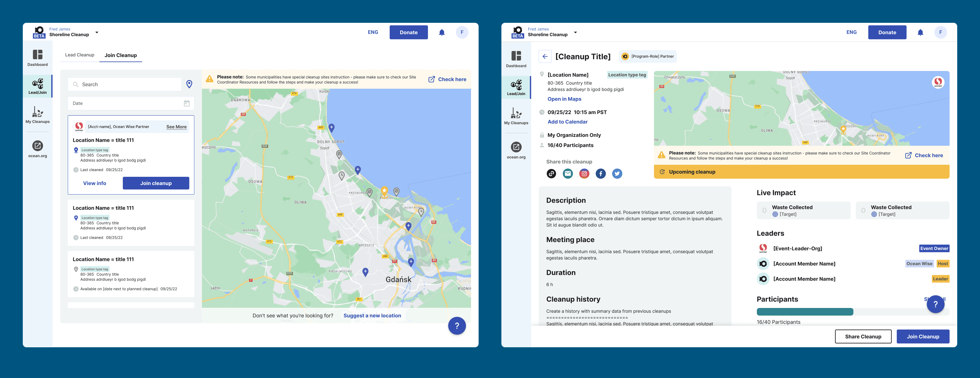Expand Shoreline Cleanup account dropdown on right screen

(x=575, y=33)
